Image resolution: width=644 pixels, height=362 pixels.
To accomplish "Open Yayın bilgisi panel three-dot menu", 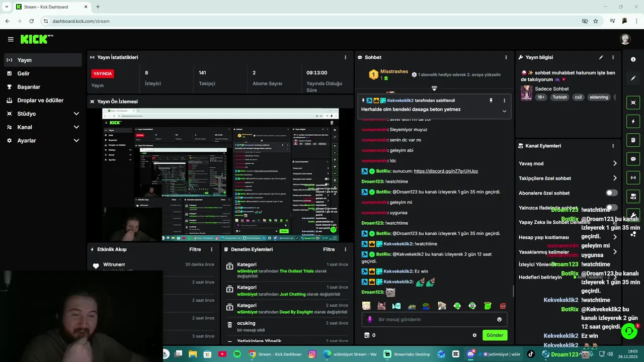I will click(613, 57).
